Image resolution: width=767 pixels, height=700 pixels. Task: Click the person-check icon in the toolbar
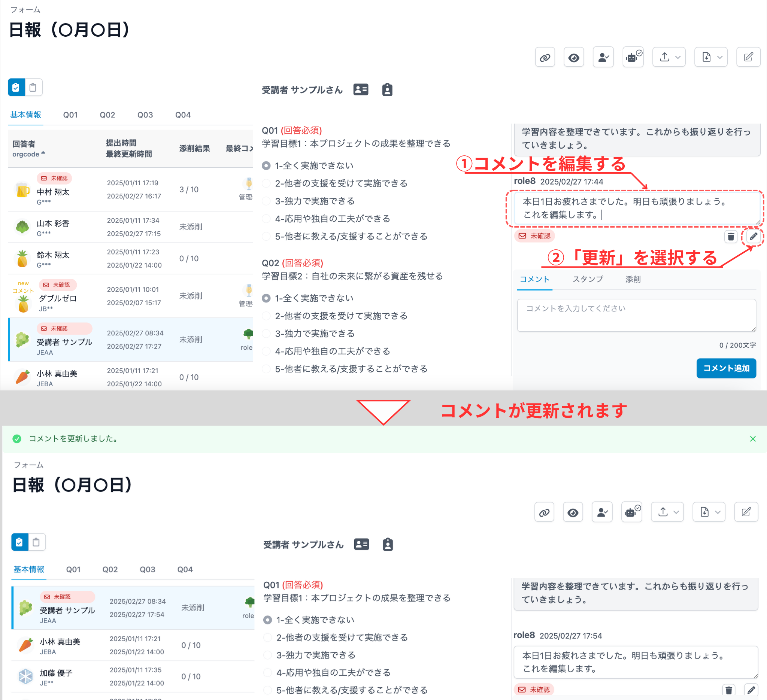(x=603, y=57)
